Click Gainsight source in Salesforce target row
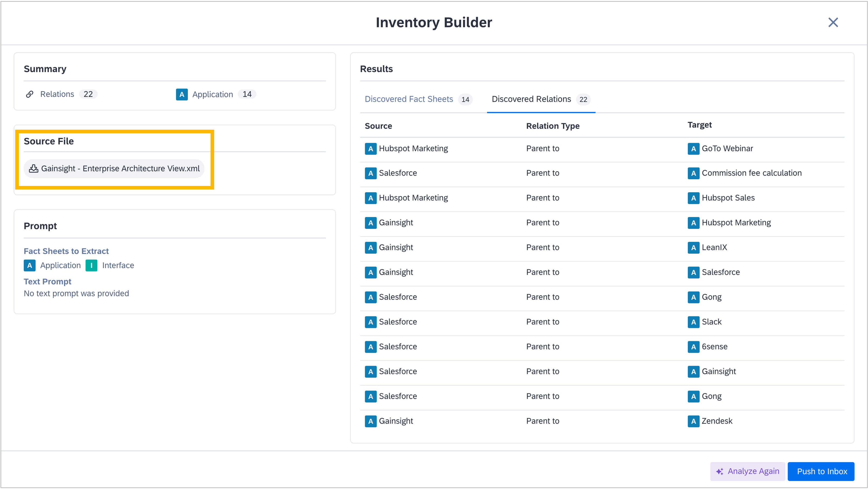This screenshot has height=489, width=868. click(396, 272)
